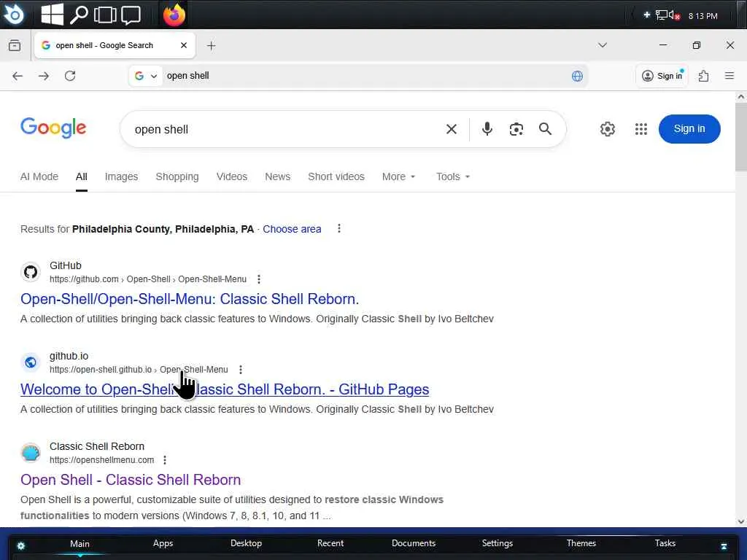Expand the list all tabs chevron
This screenshot has height=560, width=747.
[602, 45]
